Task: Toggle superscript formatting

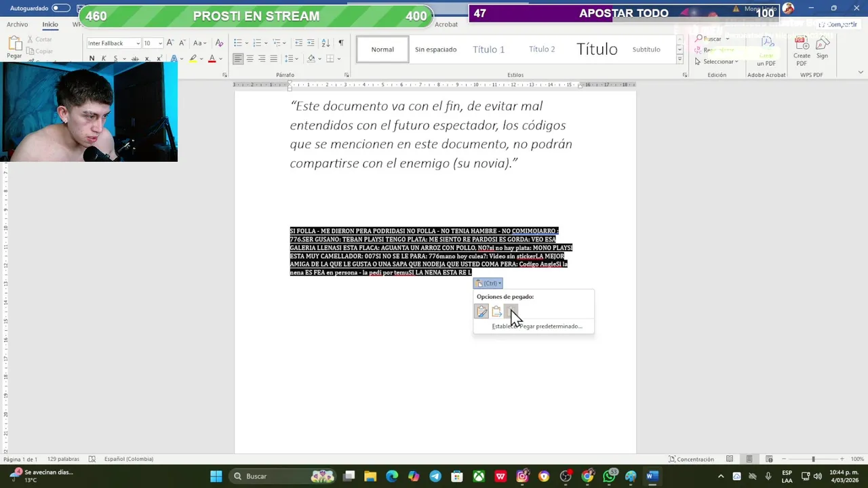Action: coord(160,59)
